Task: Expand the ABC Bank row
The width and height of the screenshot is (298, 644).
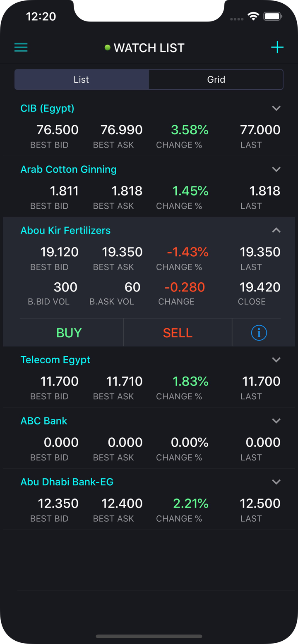Action: click(276, 421)
